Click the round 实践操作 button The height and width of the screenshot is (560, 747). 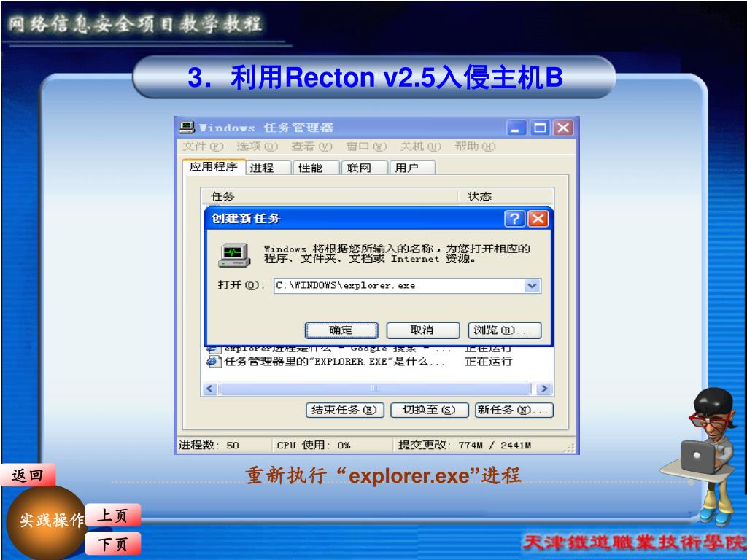tap(46, 522)
